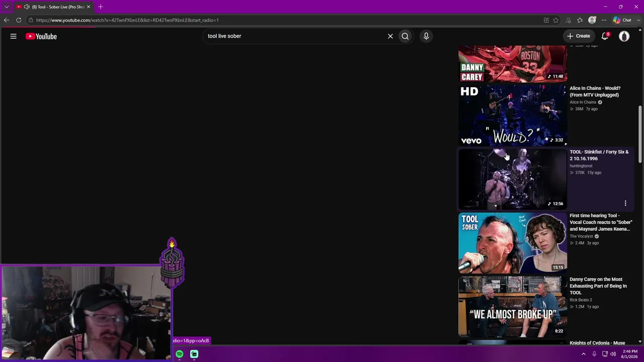Go back with the browser back arrow
The height and width of the screenshot is (362, 644).
tap(7, 20)
